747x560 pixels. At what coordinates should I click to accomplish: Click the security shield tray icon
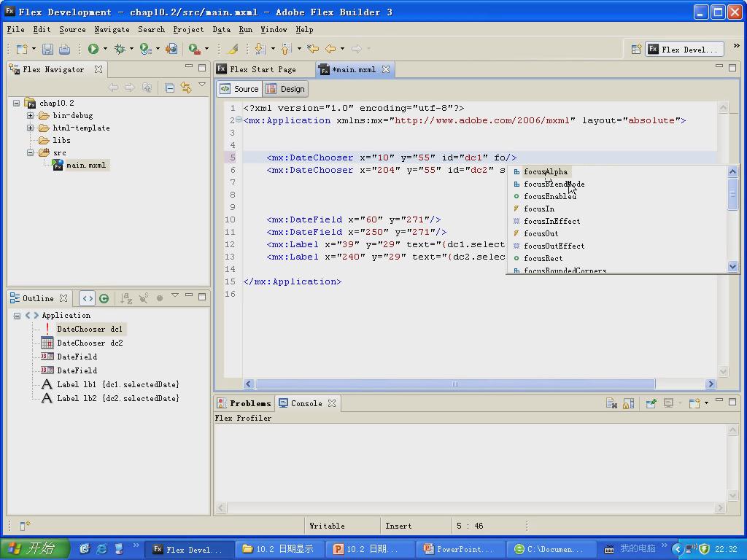705,549
